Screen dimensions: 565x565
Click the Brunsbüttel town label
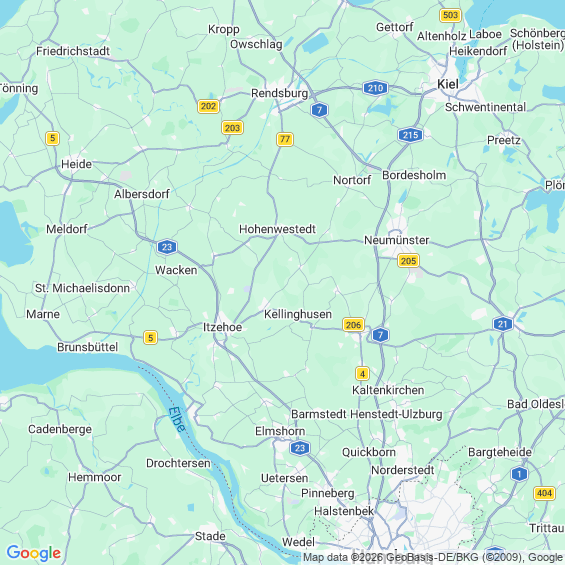point(88,347)
